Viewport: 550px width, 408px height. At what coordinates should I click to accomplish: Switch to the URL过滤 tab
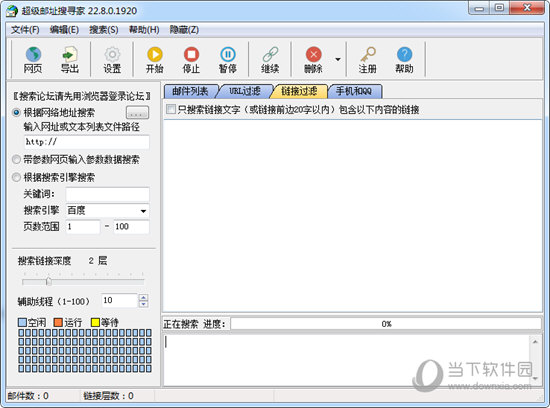point(245,91)
